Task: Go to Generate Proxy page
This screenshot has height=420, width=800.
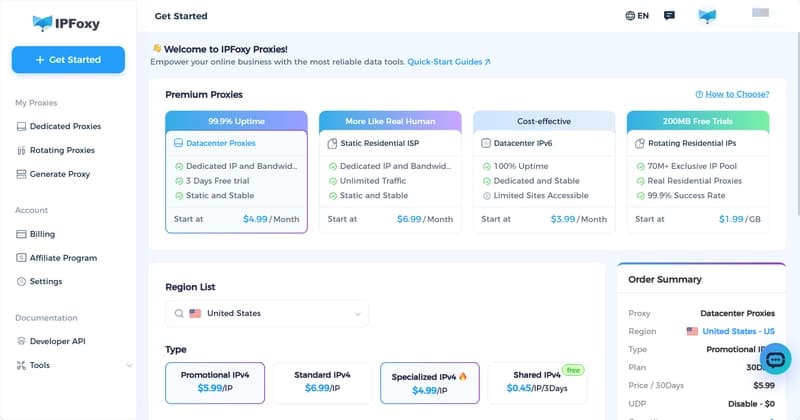Action: click(x=60, y=174)
